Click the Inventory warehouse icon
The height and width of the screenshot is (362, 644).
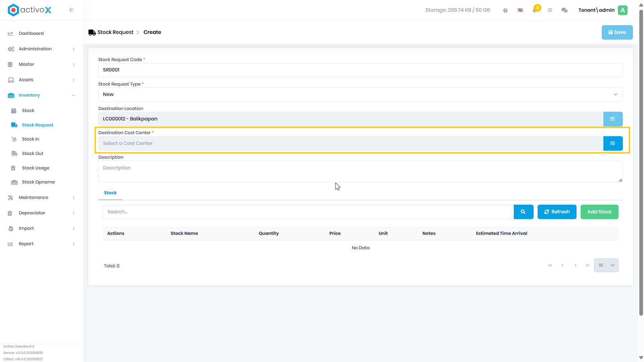(x=11, y=95)
